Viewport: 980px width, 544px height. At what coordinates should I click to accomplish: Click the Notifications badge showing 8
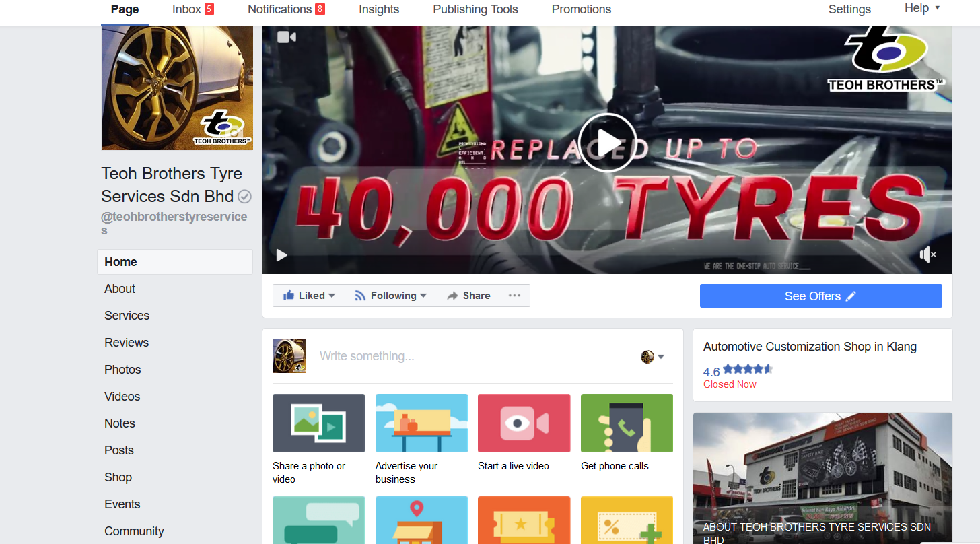pos(320,9)
